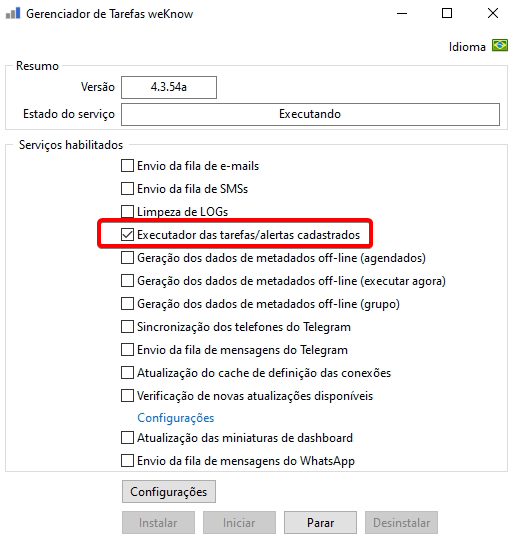Enable Envio da fila de mensagens do Telegram
The width and height of the screenshot is (512, 542).
[127, 349]
